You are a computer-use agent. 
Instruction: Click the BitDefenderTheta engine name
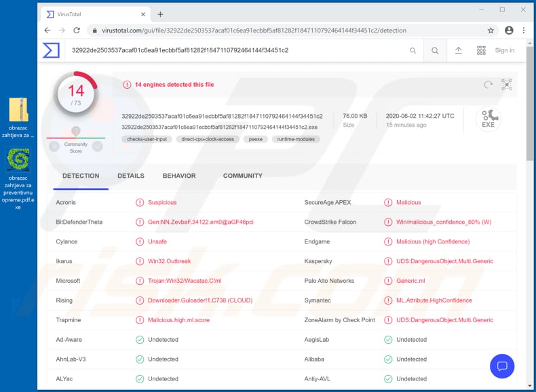79,222
